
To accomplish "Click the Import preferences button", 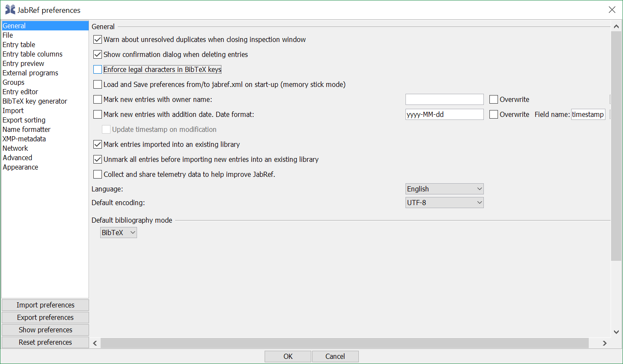I will [x=45, y=305].
